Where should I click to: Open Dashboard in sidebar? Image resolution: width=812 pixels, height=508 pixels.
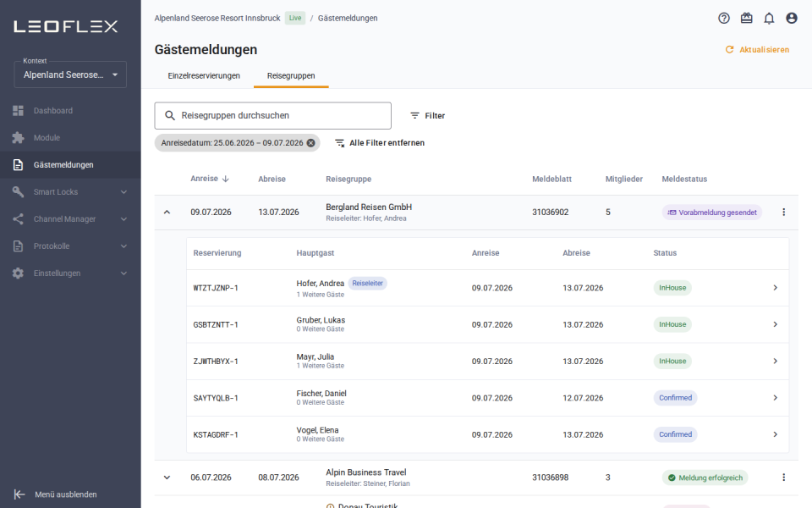[70, 110]
